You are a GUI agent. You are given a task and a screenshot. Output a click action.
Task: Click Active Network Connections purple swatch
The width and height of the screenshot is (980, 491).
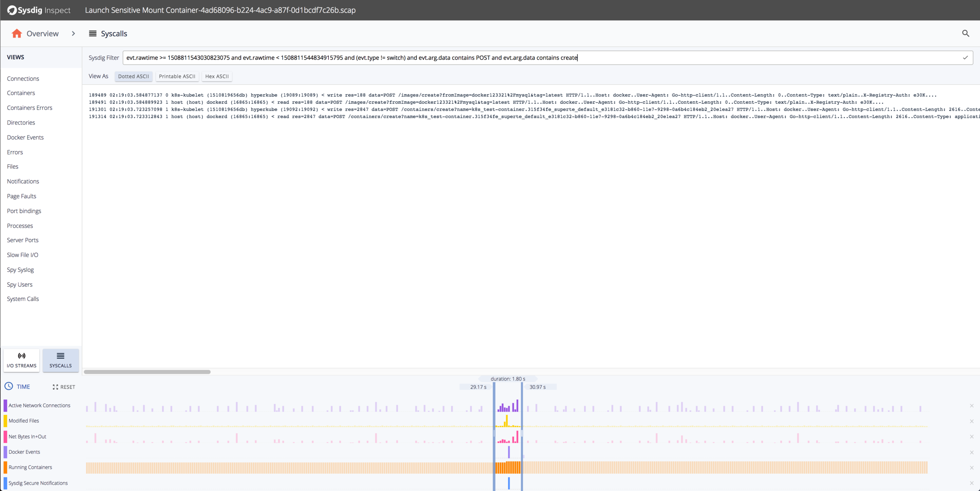[x=5, y=405]
